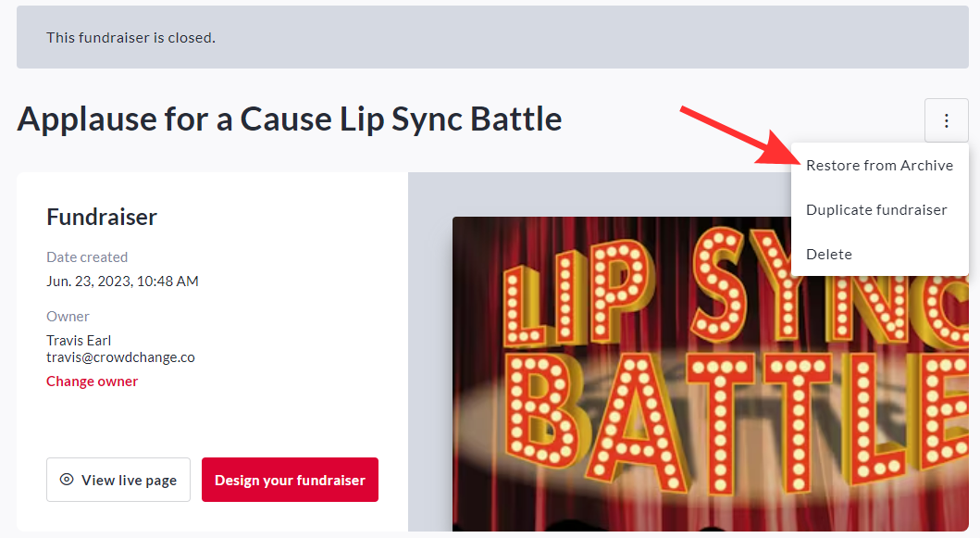This screenshot has height=538, width=980.
Task: Pick Delete in the options menu
Action: point(829,255)
